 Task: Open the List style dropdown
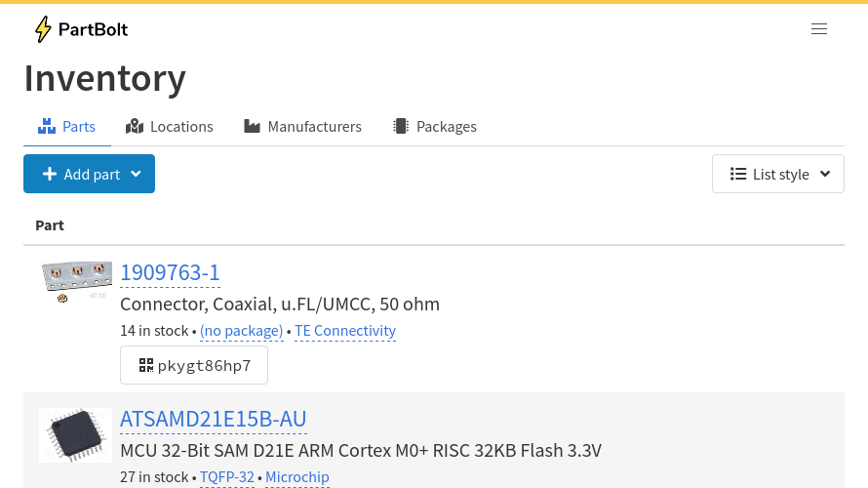[777, 174]
